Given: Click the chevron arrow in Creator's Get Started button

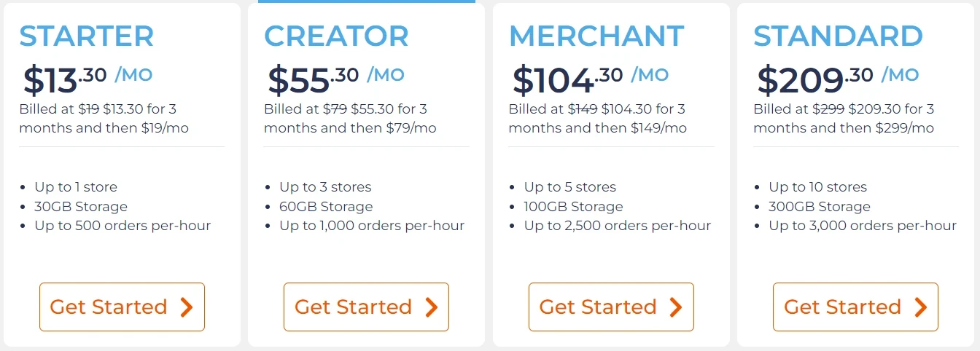Looking at the screenshot, I should [431, 307].
